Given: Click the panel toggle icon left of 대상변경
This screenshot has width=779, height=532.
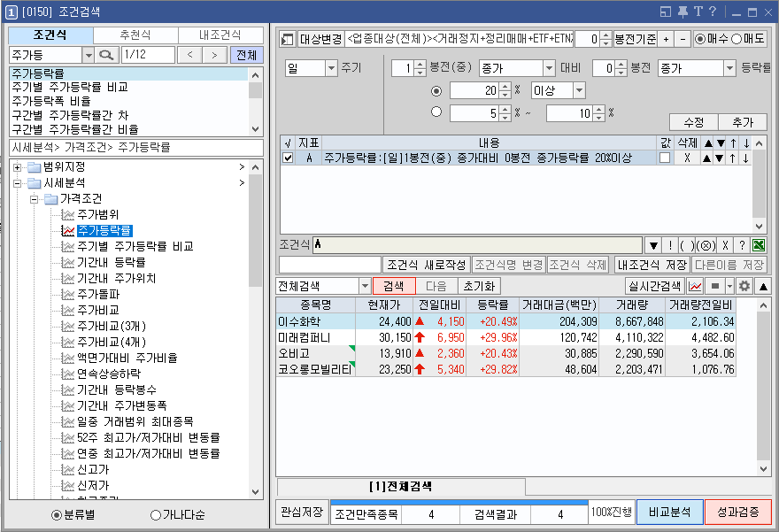Looking at the screenshot, I should [x=288, y=39].
